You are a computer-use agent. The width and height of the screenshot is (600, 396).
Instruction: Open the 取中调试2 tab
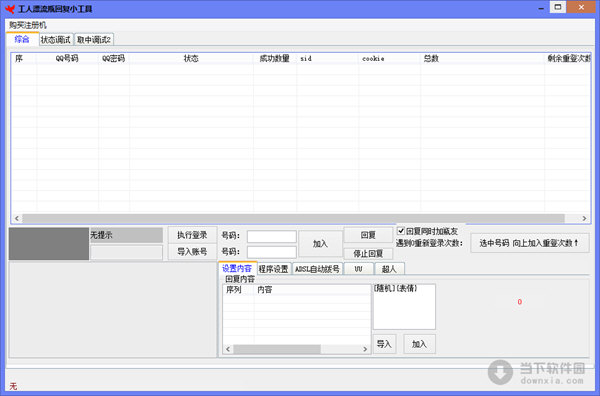pos(94,40)
